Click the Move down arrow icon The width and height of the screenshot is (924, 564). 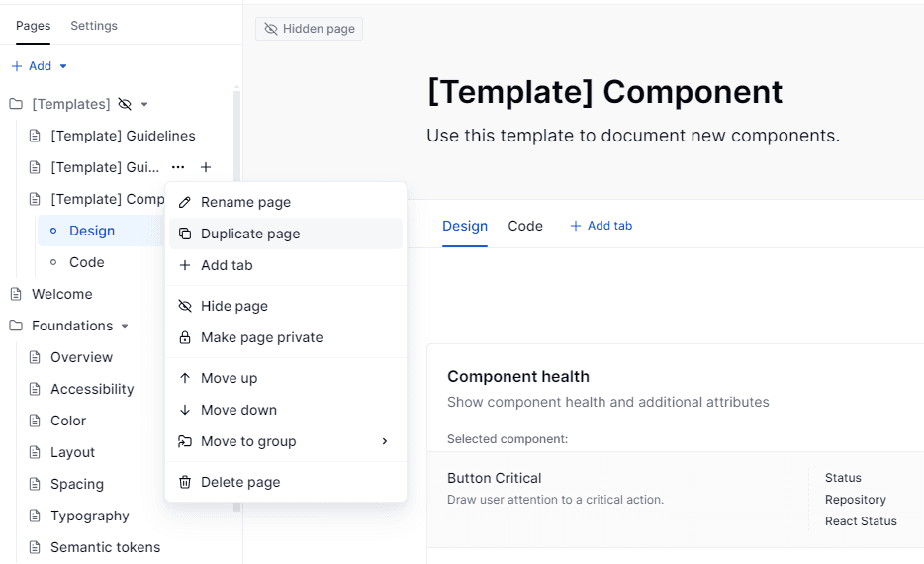pos(185,410)
